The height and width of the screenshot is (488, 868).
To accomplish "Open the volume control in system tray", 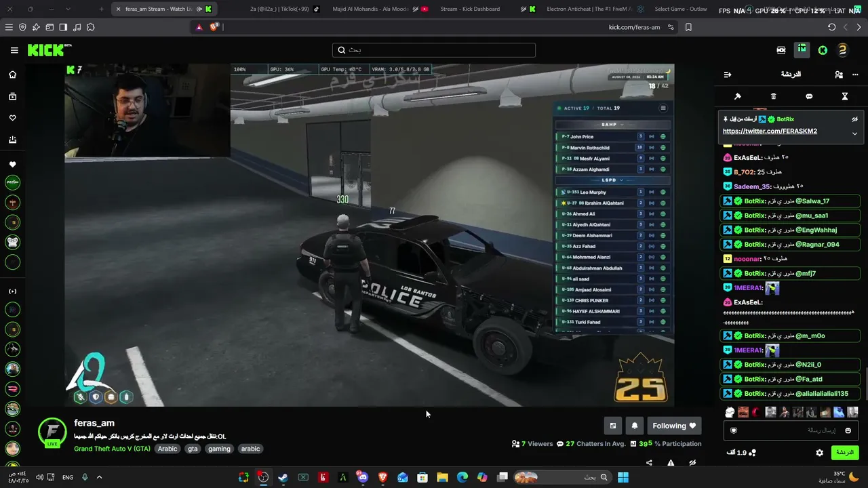I will [x=39, y=477].
